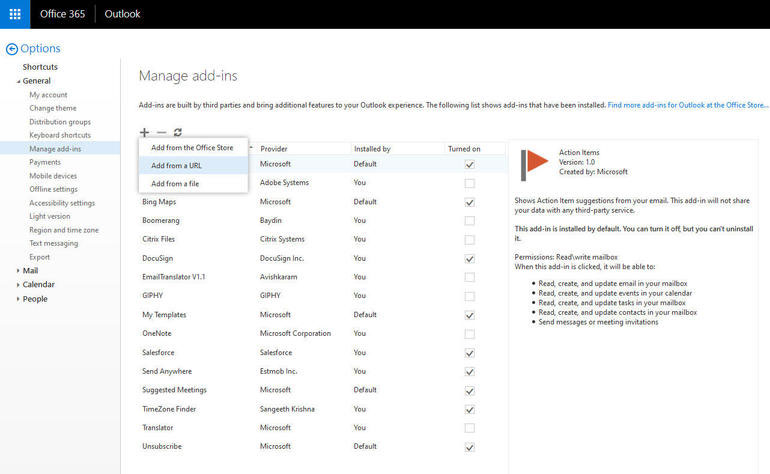The image size is (770, 474).
Task: Open Export settings
Action: (x=39, y=257)
